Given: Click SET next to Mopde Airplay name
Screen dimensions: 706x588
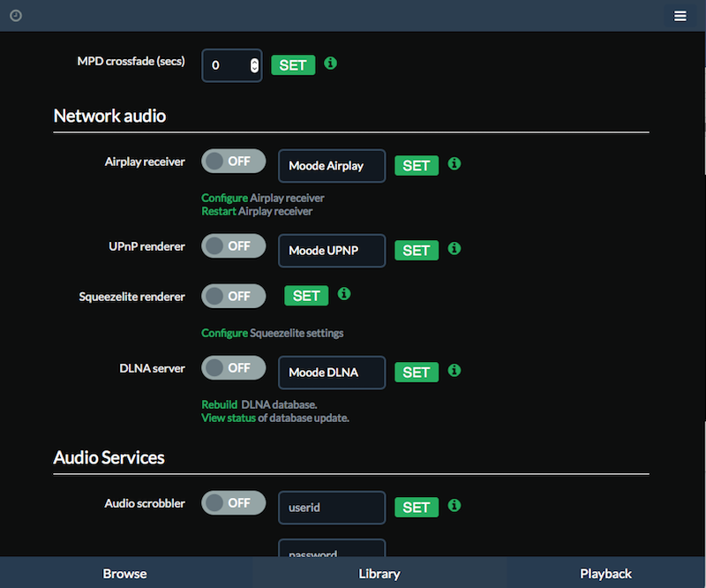Looking at the screenshot, I should point(417,166).
